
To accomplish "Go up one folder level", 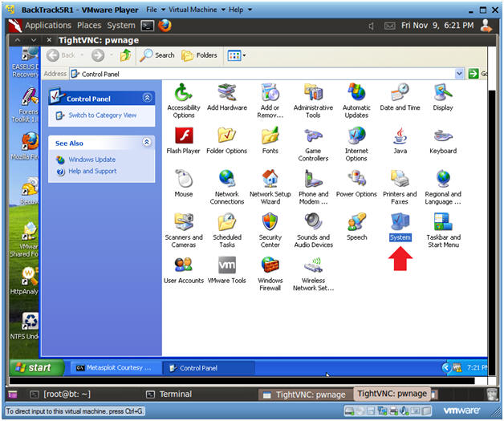I will pos(125,55).
